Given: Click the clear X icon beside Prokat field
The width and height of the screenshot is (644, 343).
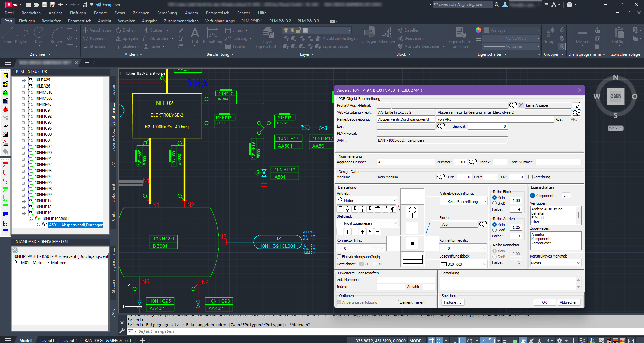Looking at the screenshot, I should tap(521, 105).
